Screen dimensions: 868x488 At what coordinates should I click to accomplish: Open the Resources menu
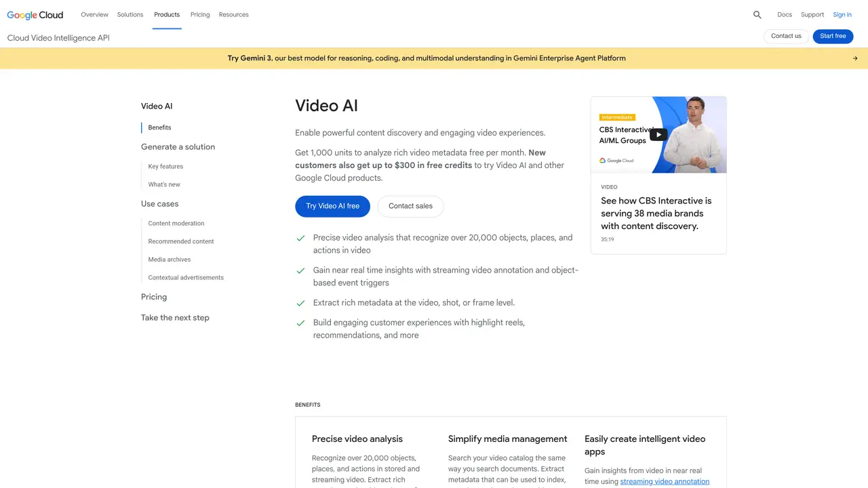pyautogui.click(x=234, y=14)
